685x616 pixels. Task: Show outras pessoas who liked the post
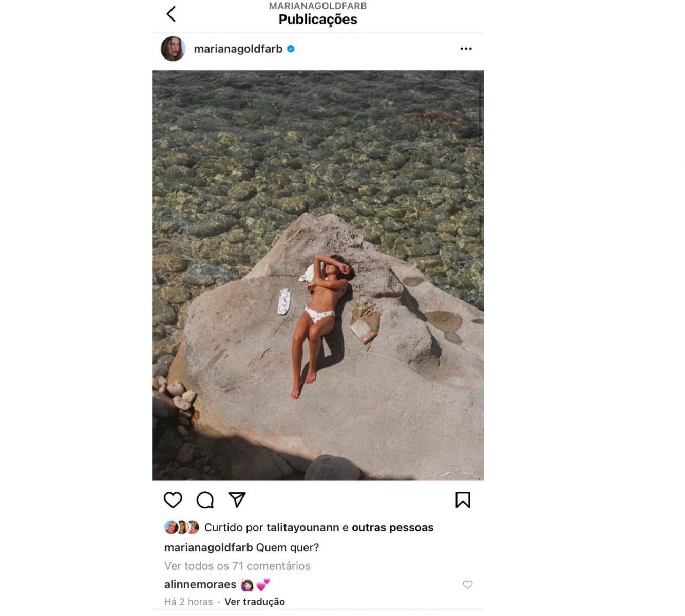[392, 528]
